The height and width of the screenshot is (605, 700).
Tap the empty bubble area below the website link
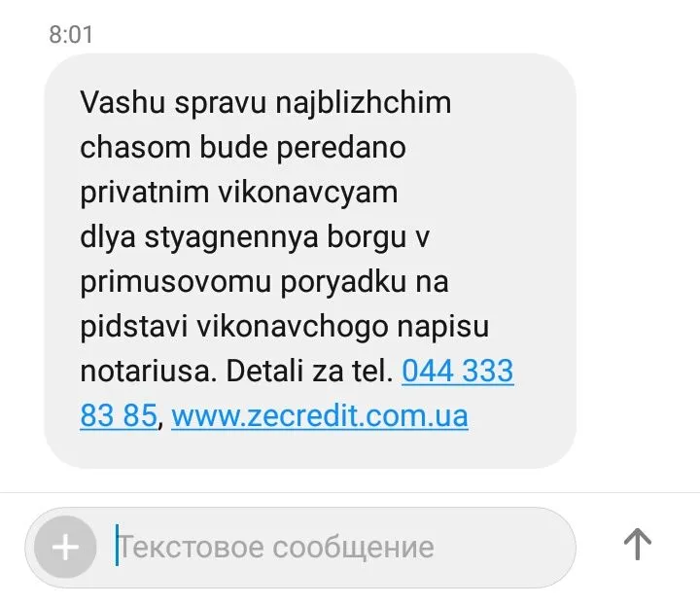310,450
